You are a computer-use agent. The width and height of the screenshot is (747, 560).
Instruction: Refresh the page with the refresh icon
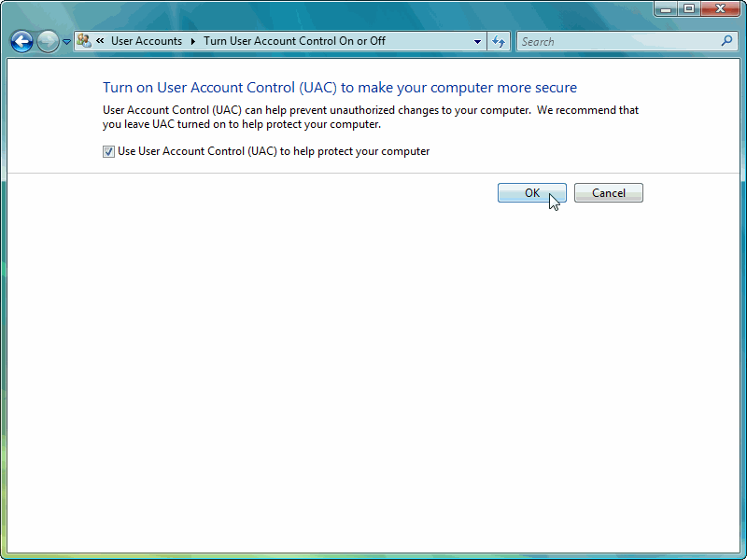coord(499,41)
